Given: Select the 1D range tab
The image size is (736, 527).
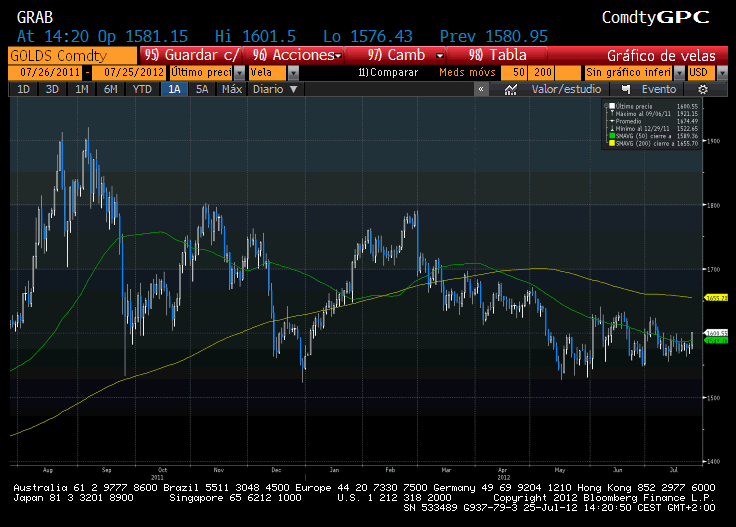Looking at the screenshot, I should click(x=23, y=89).
